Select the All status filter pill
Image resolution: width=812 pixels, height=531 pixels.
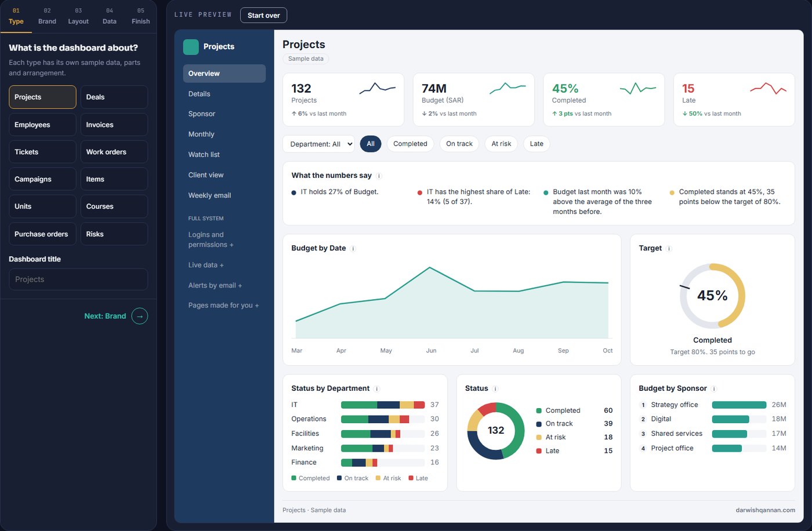371,144
